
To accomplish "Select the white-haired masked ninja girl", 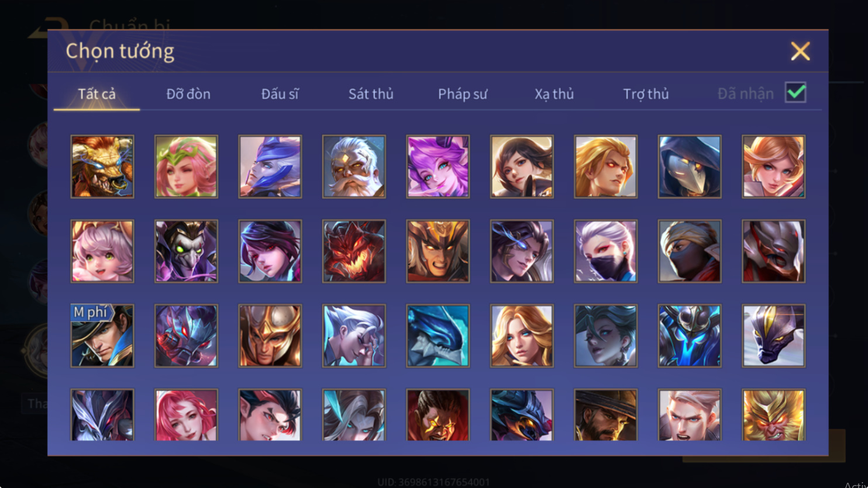I will [x=606, y=251].
